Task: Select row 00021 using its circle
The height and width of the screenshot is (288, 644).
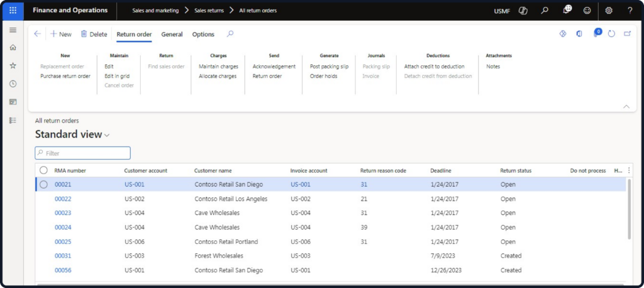Action: (43, 184)
